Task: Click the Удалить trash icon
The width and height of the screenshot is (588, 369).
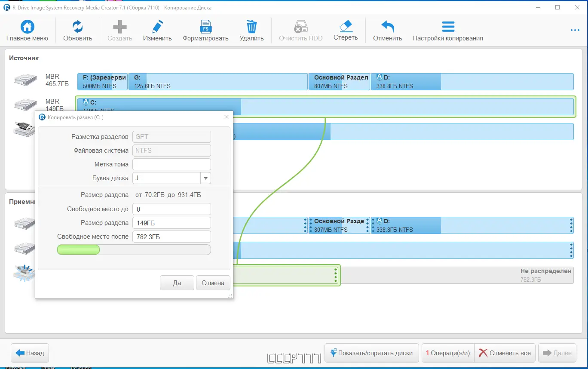Action: (x=251, y=27)
